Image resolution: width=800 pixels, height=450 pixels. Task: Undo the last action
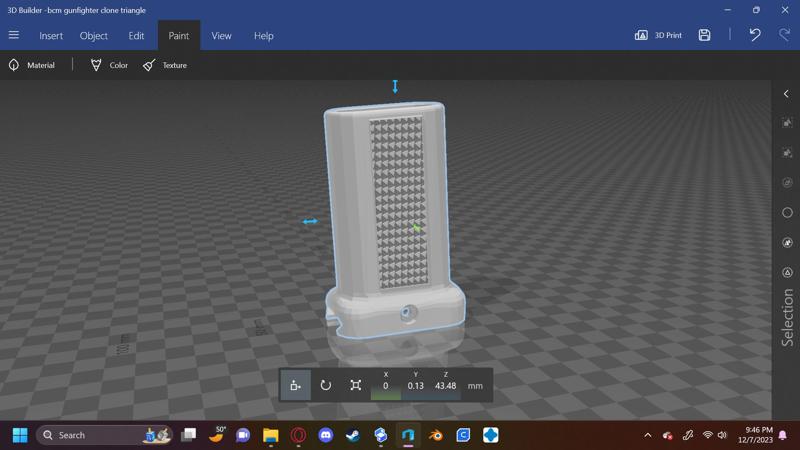(x=755, y=35)
